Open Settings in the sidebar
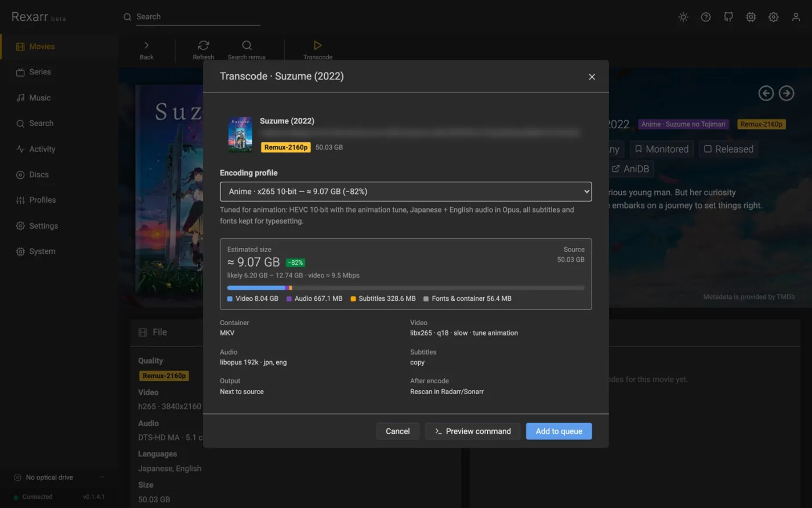Screen dimensions: 812x508 click(59, 226)
